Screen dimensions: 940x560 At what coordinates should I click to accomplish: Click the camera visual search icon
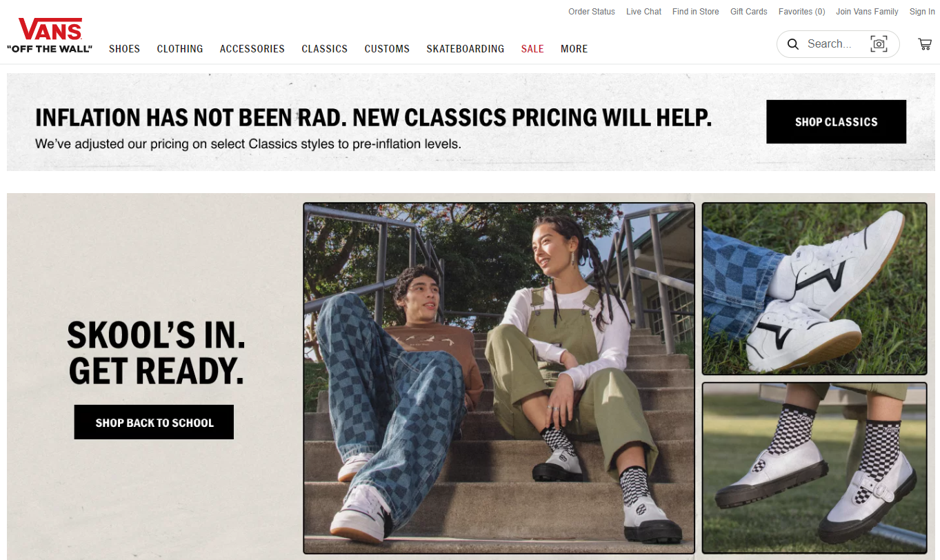point(879,44)
